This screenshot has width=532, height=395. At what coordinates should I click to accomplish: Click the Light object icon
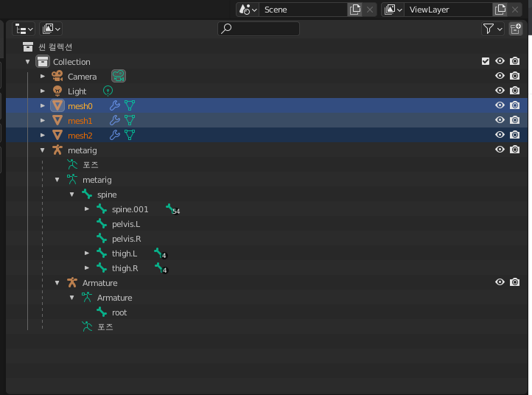pyautogui.click(x=57, y=91)
